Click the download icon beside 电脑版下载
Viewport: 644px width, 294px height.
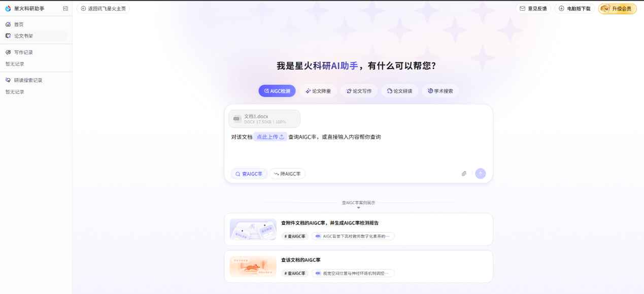pos(561,8)
